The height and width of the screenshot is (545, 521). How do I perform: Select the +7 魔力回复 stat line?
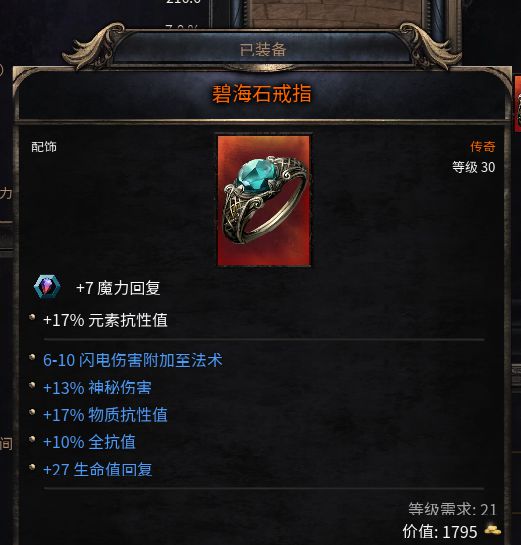[118, 288]
